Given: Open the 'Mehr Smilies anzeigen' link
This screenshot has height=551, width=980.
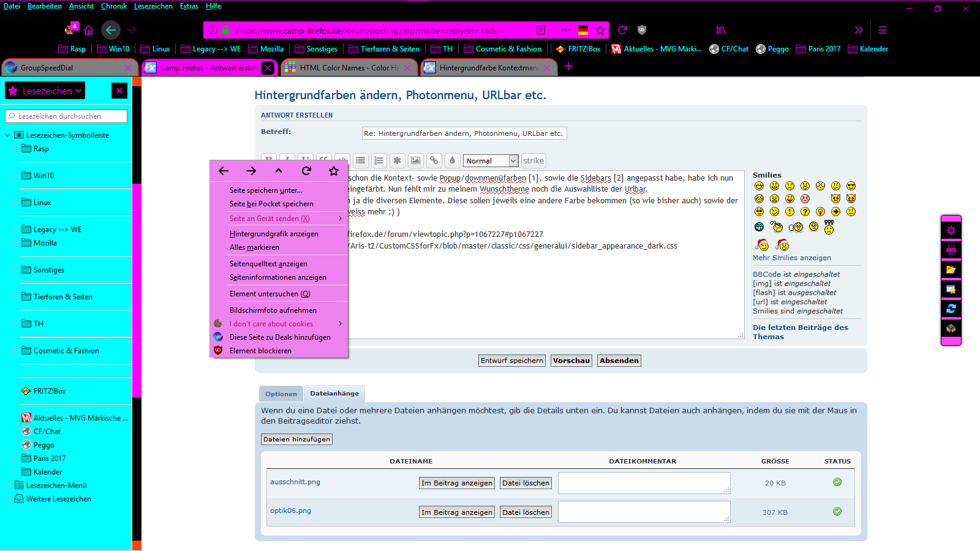Looking at the screenshot, I should coord(792,258).
